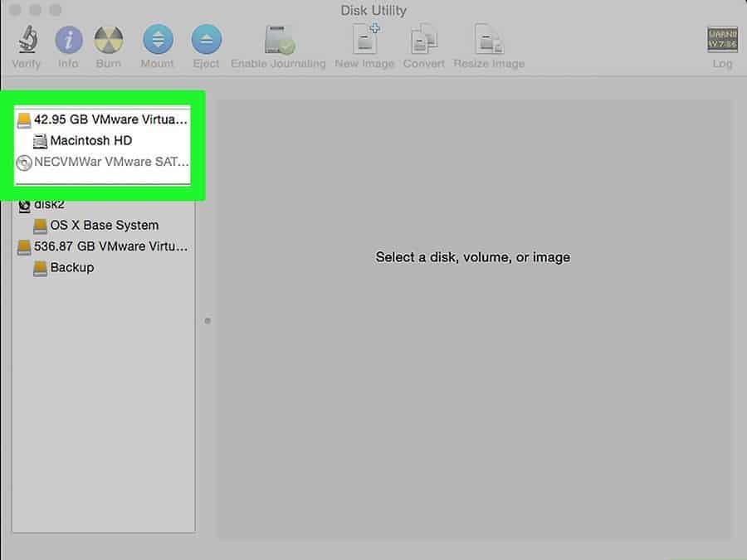This screenshot has width=747, height=560.
Task: Open the Log viewer icon
Action: point(722,40)
